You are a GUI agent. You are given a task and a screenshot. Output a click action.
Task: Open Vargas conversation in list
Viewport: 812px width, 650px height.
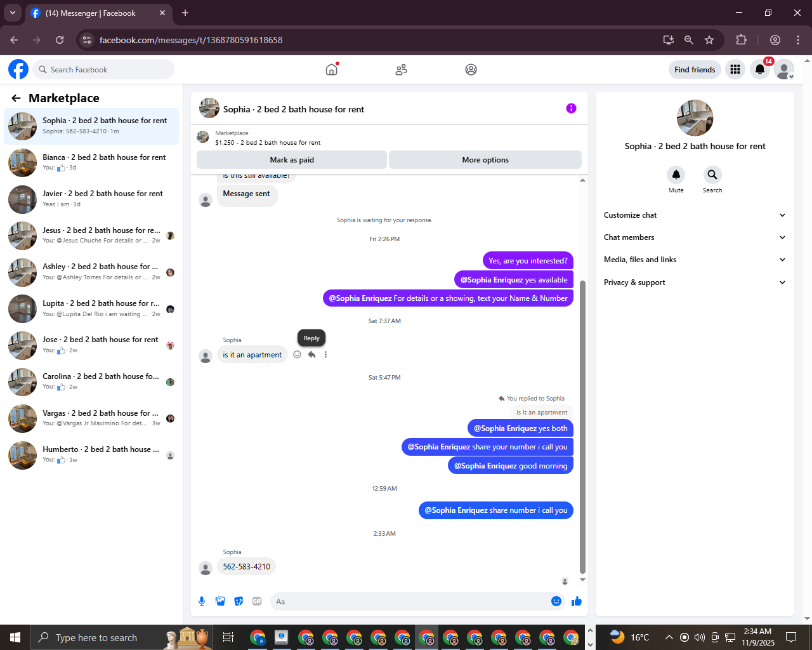pyautogui.click(x=91, y=418)
